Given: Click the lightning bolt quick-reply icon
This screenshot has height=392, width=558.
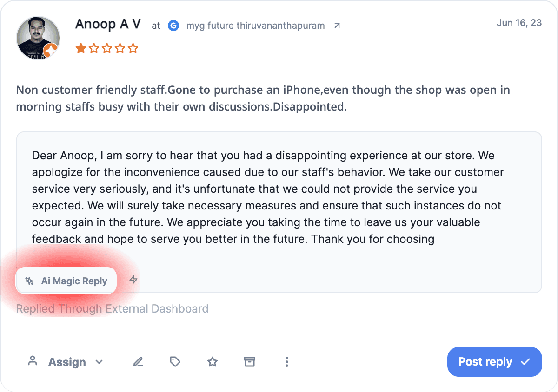Looking at the screenshot, I should 133,280.
